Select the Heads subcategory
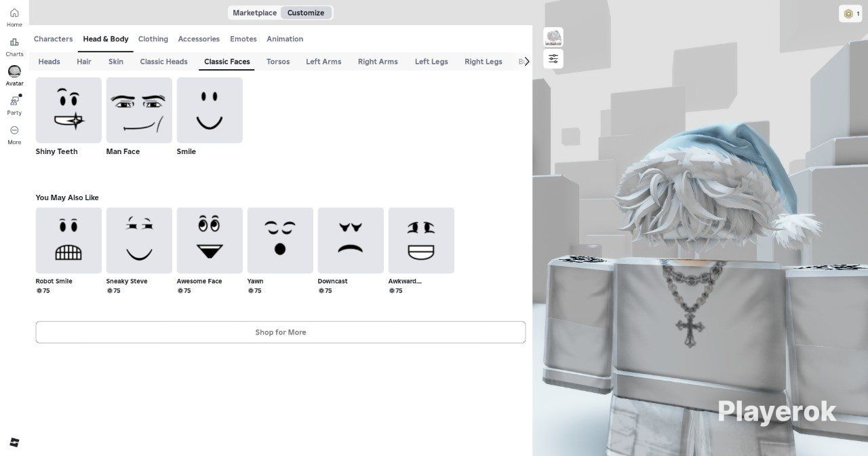 point(49,62)
